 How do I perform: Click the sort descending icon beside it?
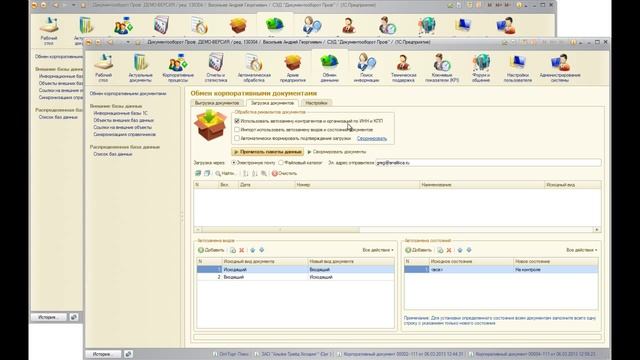click(x=254, y=173)
